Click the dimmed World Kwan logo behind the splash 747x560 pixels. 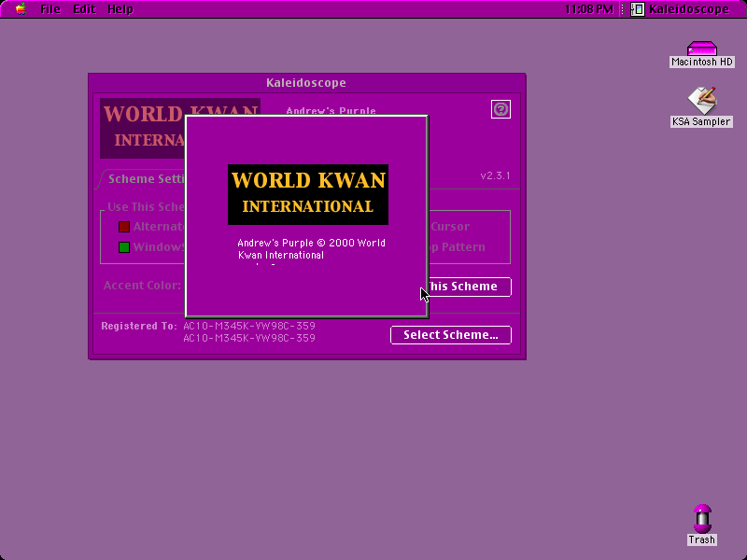(x=143, y=128)
